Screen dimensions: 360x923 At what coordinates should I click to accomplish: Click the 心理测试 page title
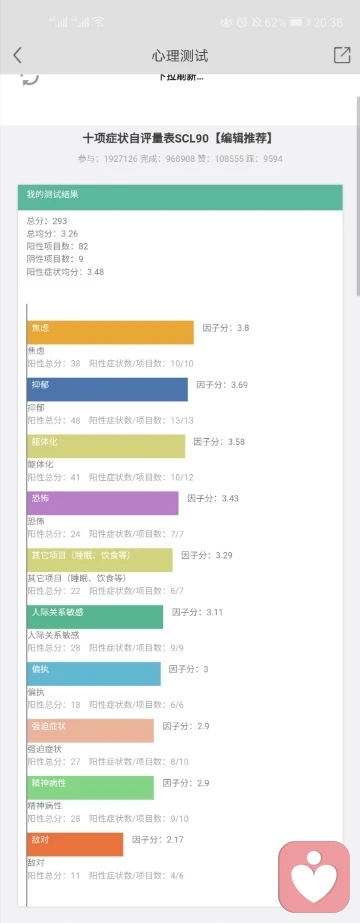(180, 56)
